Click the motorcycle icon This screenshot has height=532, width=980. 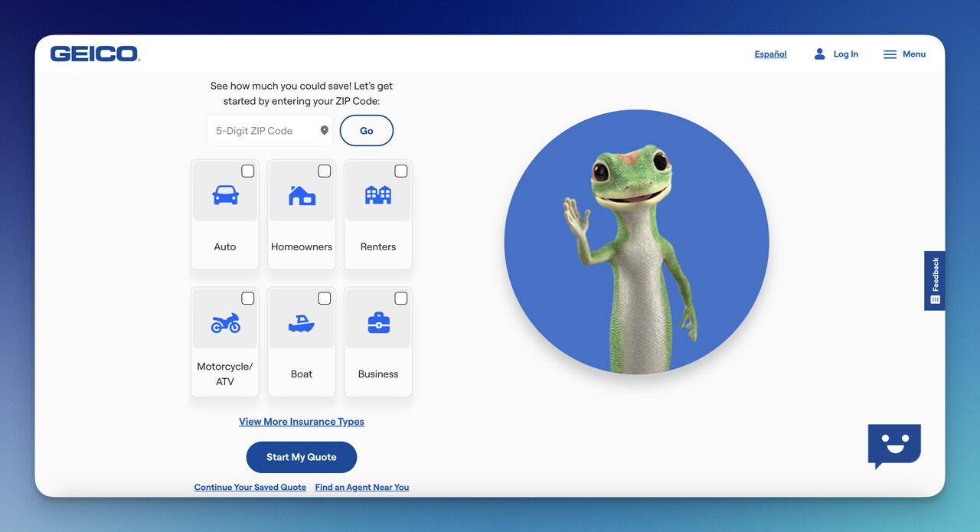pyautogui.click(x=225, y=323)
